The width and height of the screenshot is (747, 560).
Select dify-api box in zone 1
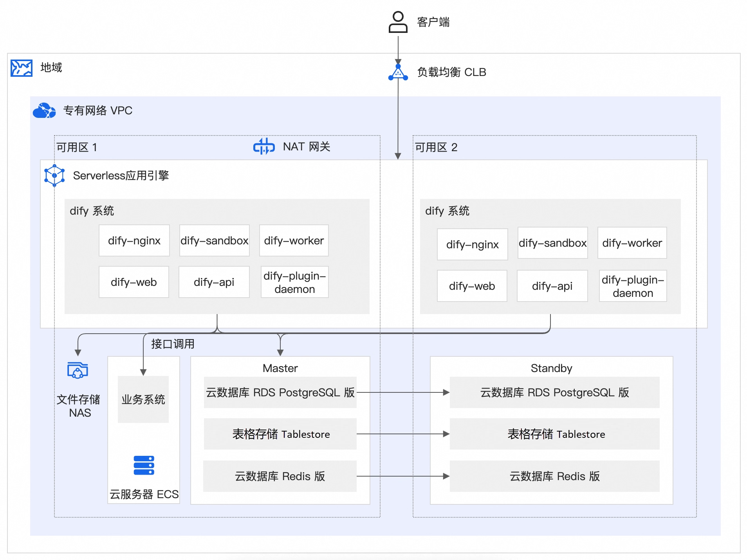(x=214, y=282)
